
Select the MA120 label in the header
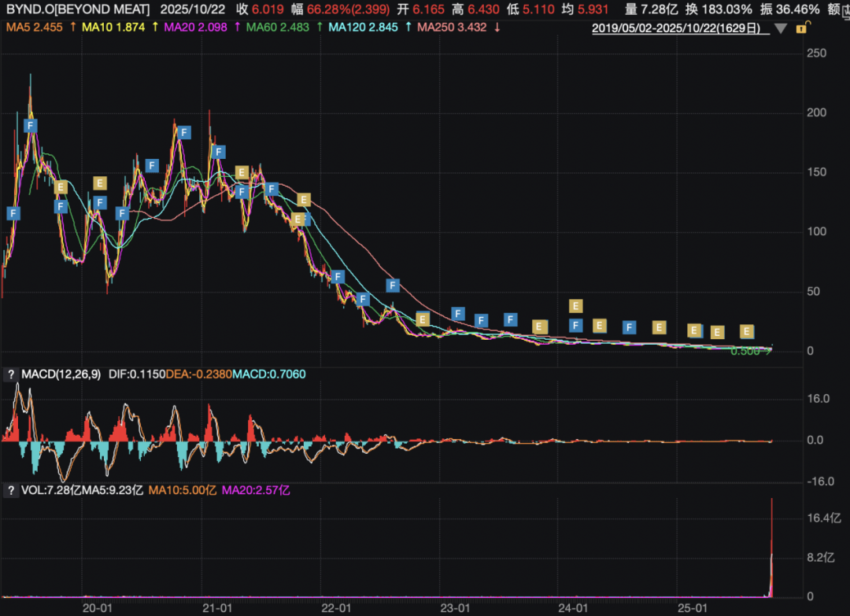361,28
